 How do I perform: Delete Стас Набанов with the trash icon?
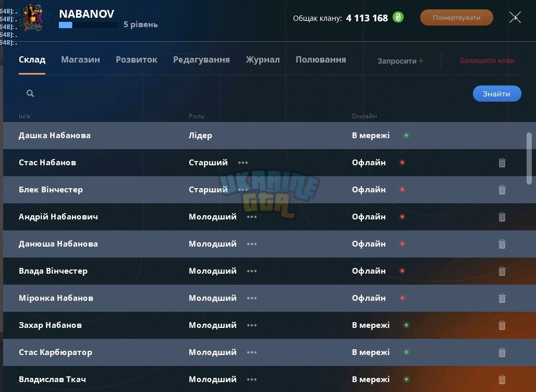(x=502, y=163)
